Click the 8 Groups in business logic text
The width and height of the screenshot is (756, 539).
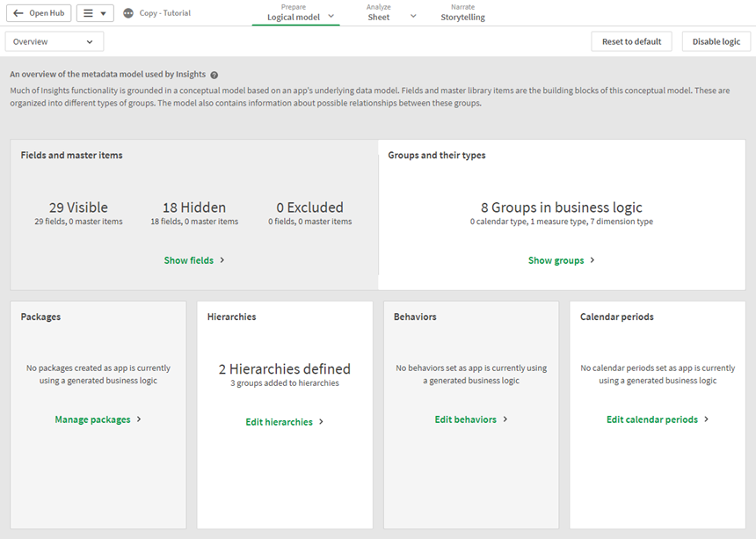[x=561, y=208]
